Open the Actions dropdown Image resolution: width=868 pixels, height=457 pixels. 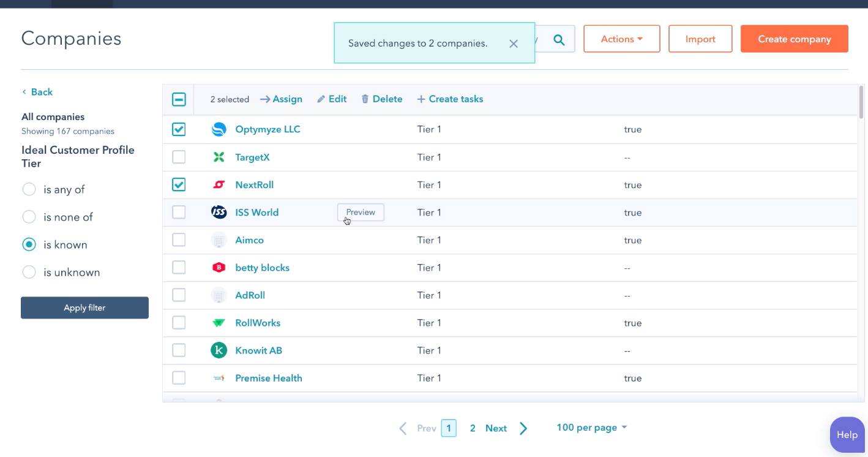point(621,39)
